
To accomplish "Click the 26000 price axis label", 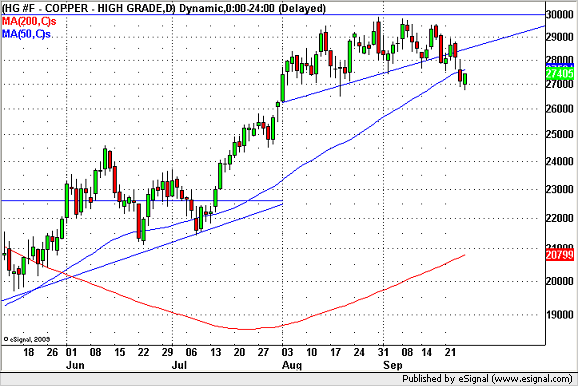I will [560, 109].
